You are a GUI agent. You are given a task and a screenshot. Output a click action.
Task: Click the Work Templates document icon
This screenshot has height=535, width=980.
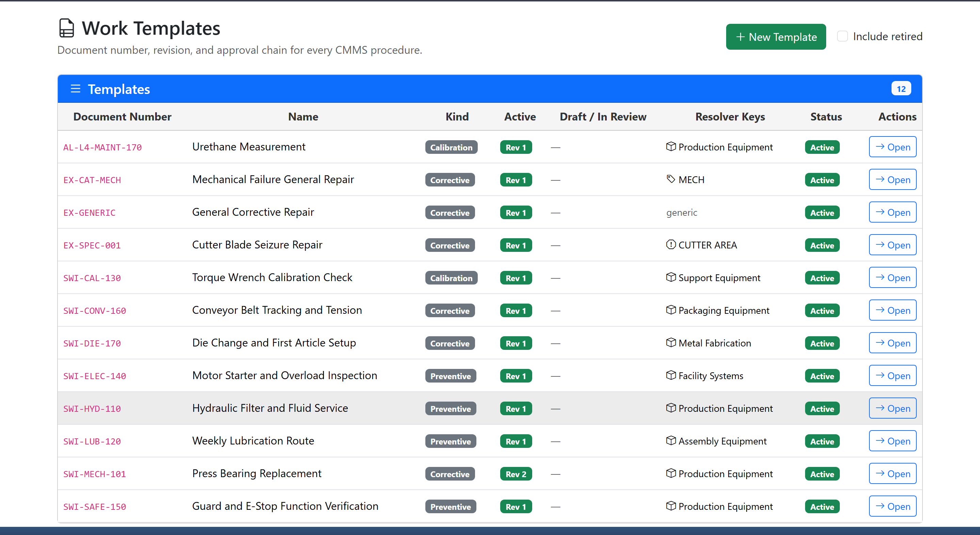coord(67,28)
